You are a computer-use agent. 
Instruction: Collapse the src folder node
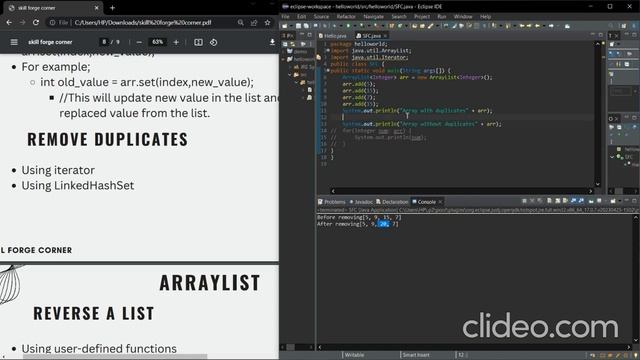(x=290, y=75)
